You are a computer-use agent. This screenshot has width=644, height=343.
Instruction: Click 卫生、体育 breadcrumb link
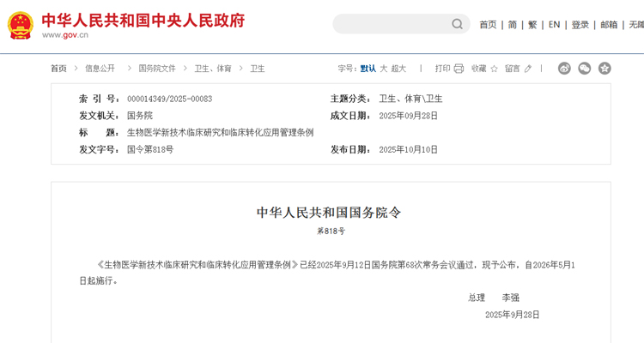[212, 69]
